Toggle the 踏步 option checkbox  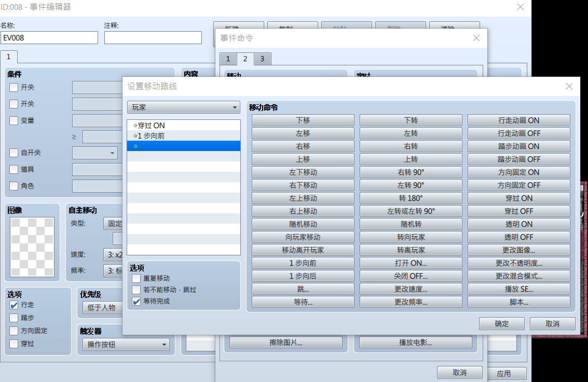(14, 318)
